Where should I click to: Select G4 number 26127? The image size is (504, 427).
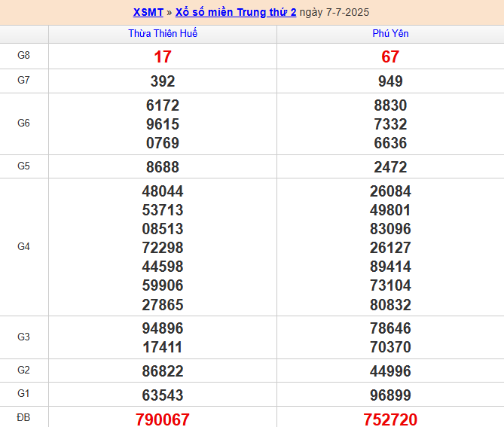point(390,248)
